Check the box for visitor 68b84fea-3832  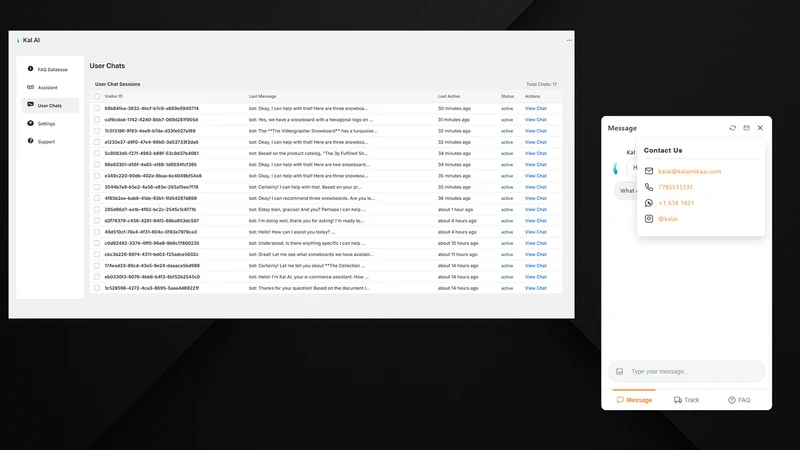click(x=97, y=109)
